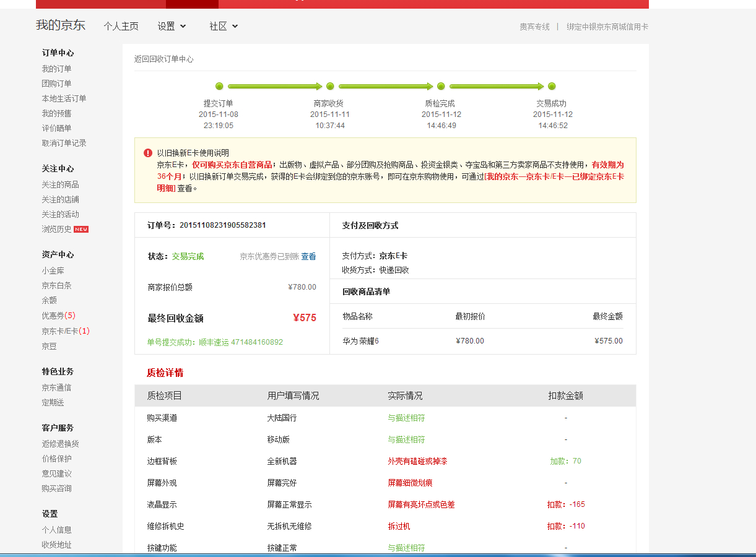Click 查看 next to 京东优惠券已到账
The height and width of the screenshot is (557, 756).
(308, 256)
